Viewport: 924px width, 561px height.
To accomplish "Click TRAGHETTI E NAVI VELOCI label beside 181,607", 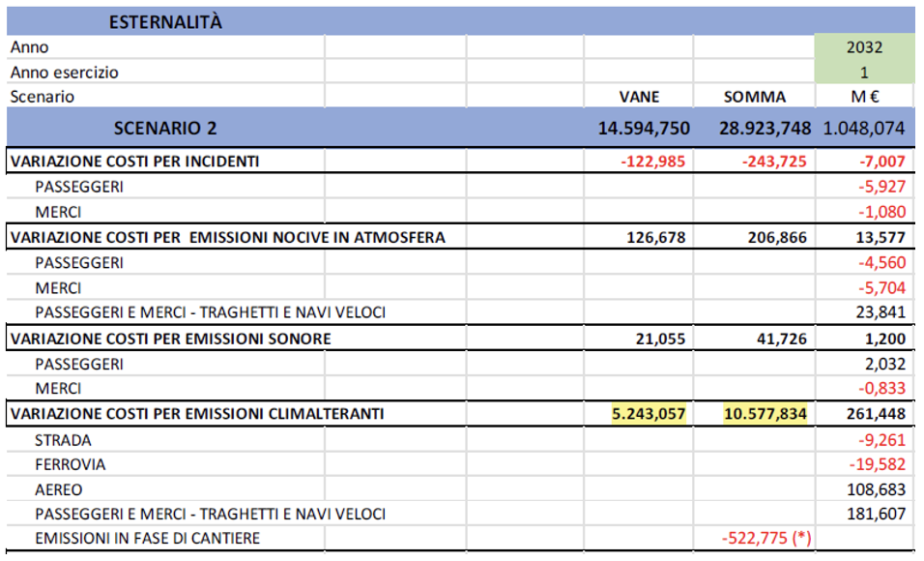I will 210,514.
